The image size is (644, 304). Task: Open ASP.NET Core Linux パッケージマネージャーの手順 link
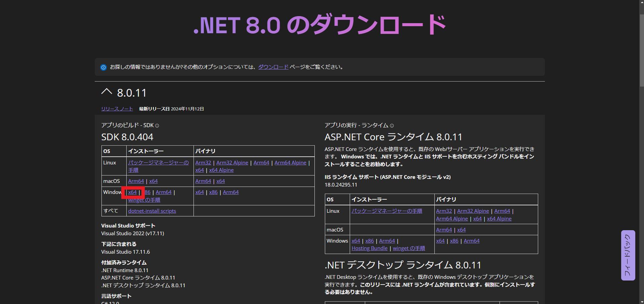pyautogui.click(x=387, y=211)
